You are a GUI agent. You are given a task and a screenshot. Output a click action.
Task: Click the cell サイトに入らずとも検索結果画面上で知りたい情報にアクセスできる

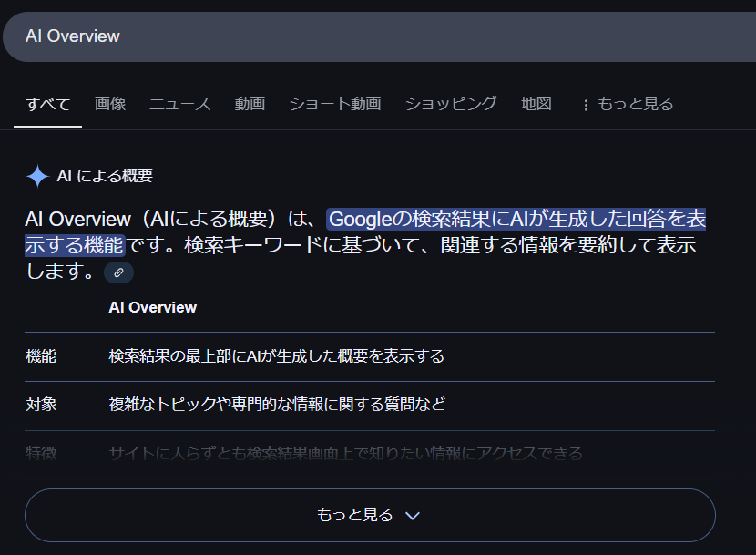[x=346, y=453]
